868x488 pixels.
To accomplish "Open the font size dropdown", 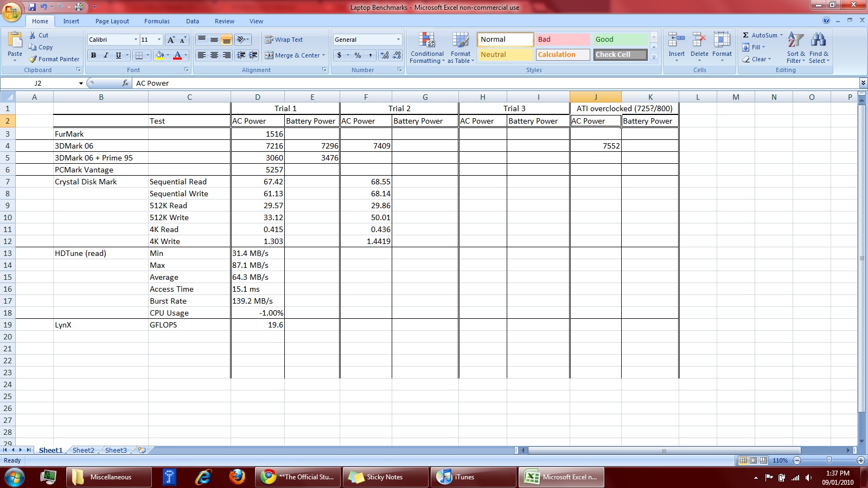I will click(159, 40).
